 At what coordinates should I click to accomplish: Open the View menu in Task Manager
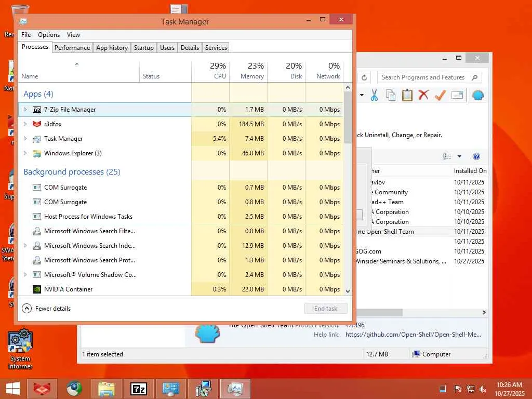[x=73, y=35]
